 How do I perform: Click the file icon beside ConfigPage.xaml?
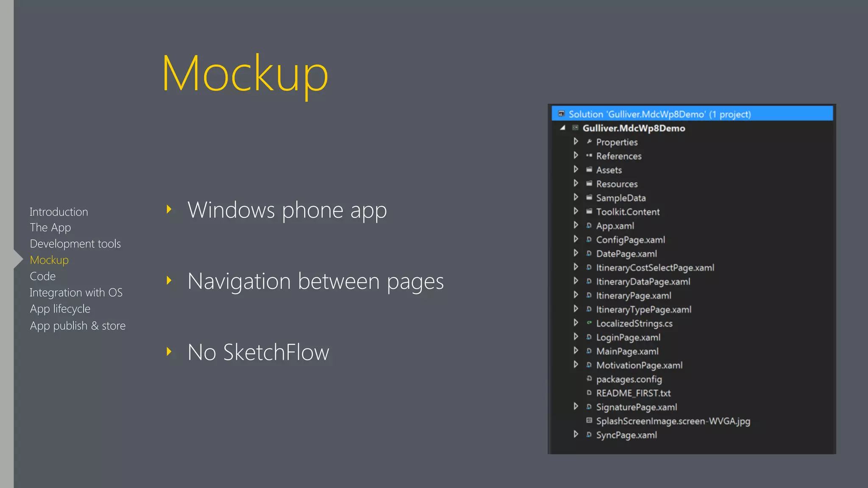click(x=589, y=239)
